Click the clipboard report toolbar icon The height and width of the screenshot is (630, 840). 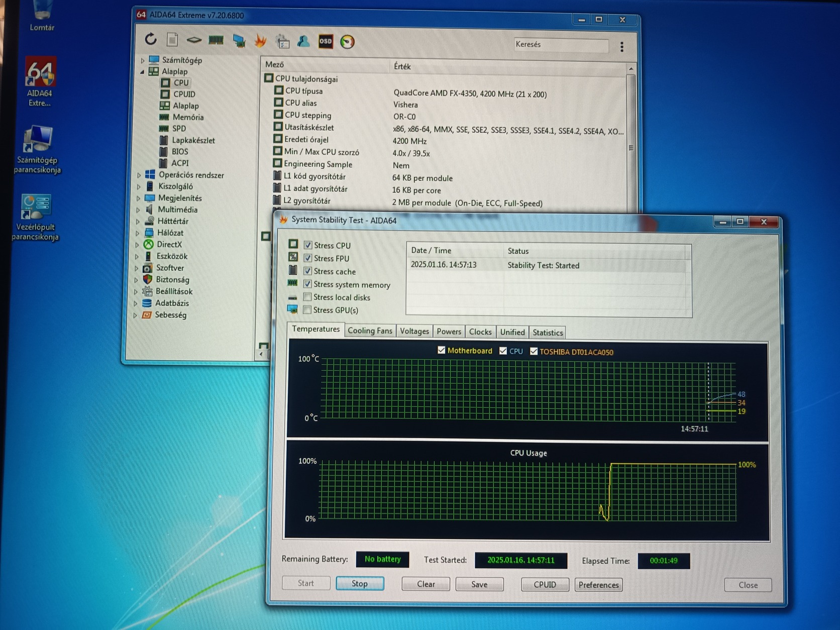(x=283, y=41)
